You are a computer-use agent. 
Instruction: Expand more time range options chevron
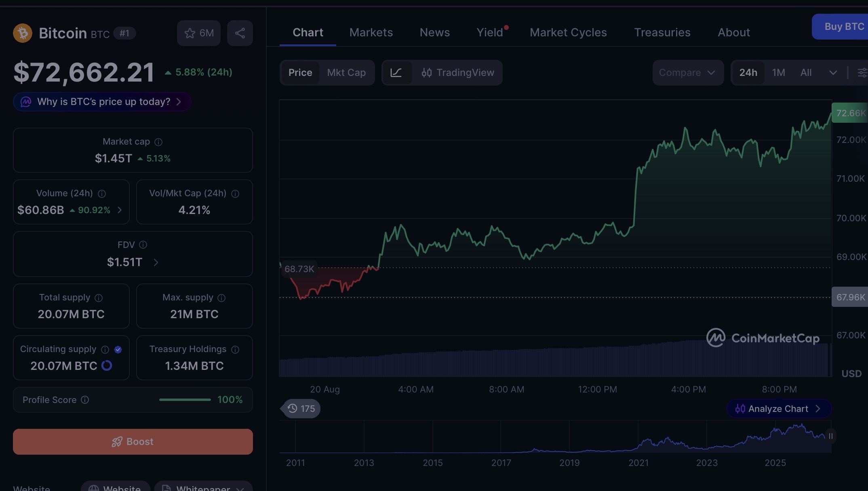pos(833,73)
